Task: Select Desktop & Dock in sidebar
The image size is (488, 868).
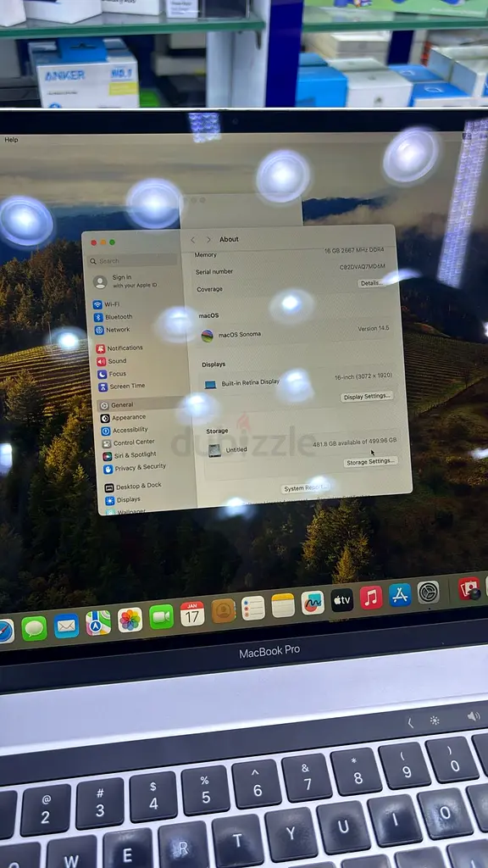Action: 133,486
